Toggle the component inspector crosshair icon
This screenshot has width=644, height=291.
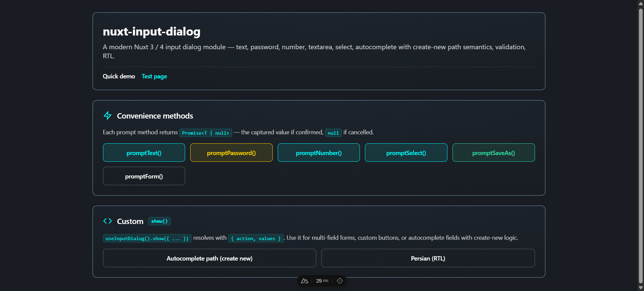pos(340,281)
